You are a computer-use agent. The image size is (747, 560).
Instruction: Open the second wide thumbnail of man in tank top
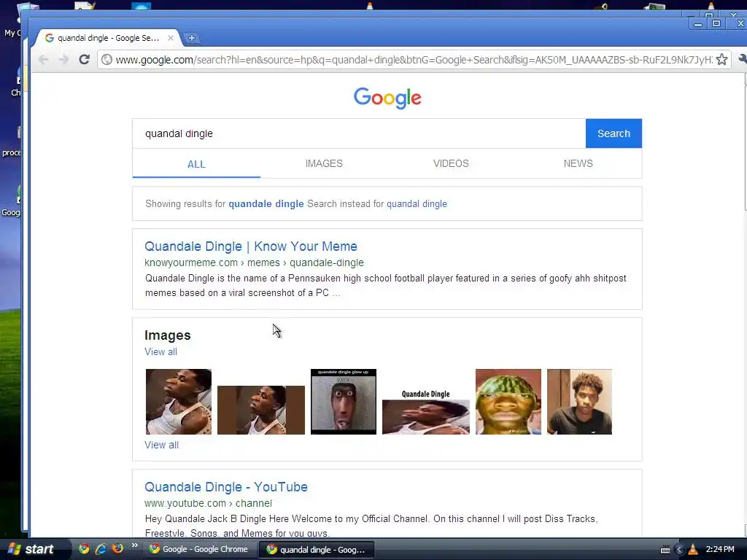[x=261, y=410]
